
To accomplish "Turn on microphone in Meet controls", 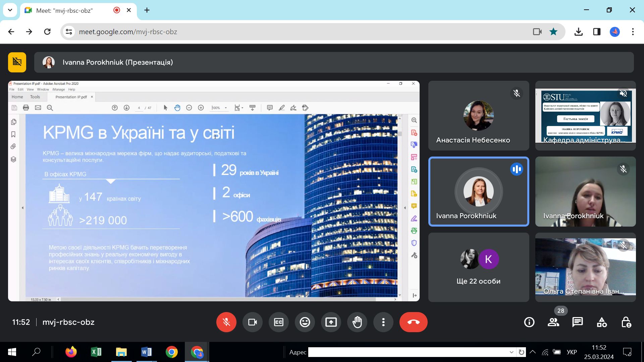I will click(226, 322).
